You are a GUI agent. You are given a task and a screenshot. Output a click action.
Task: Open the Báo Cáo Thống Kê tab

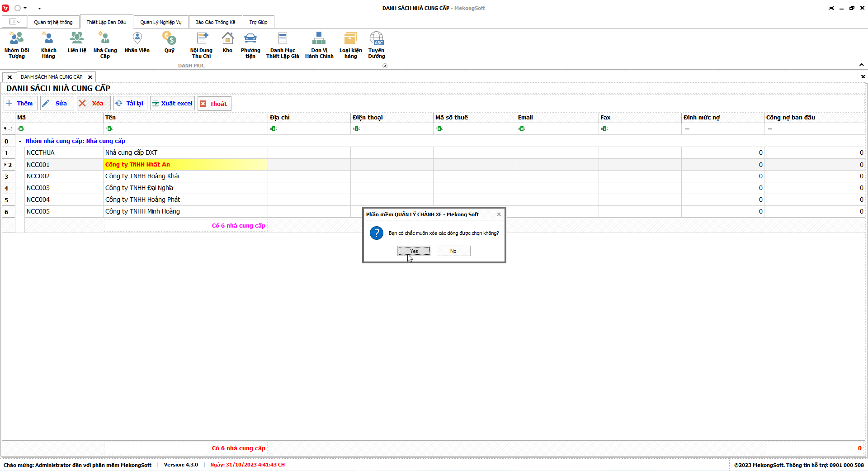pyautogui.click(x=215, y=22)
